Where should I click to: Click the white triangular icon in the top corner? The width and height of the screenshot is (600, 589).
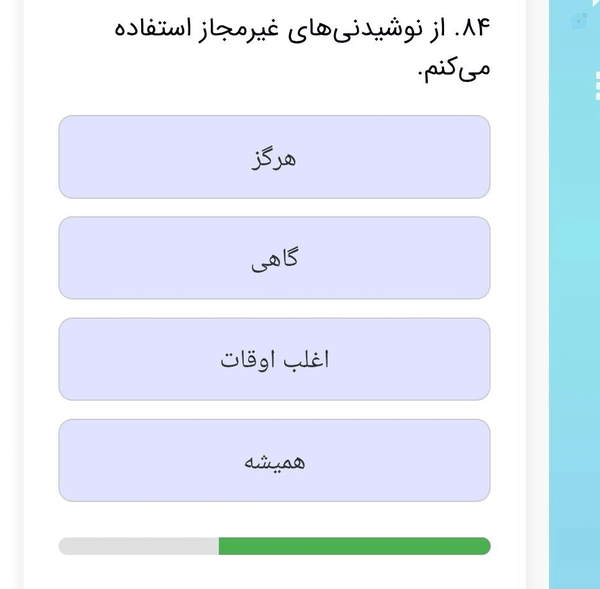(596, 3)
